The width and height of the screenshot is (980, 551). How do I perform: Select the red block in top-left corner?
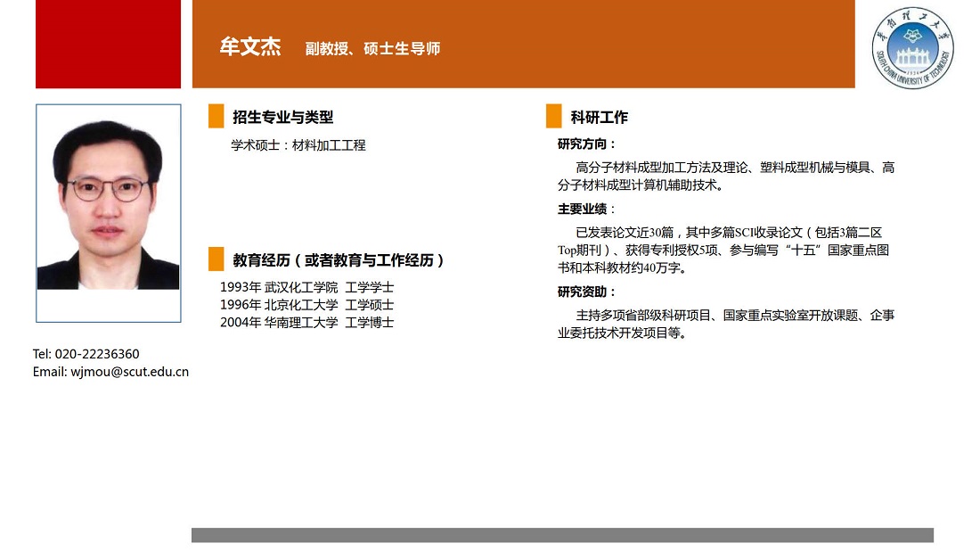click(x=108, y=44)
